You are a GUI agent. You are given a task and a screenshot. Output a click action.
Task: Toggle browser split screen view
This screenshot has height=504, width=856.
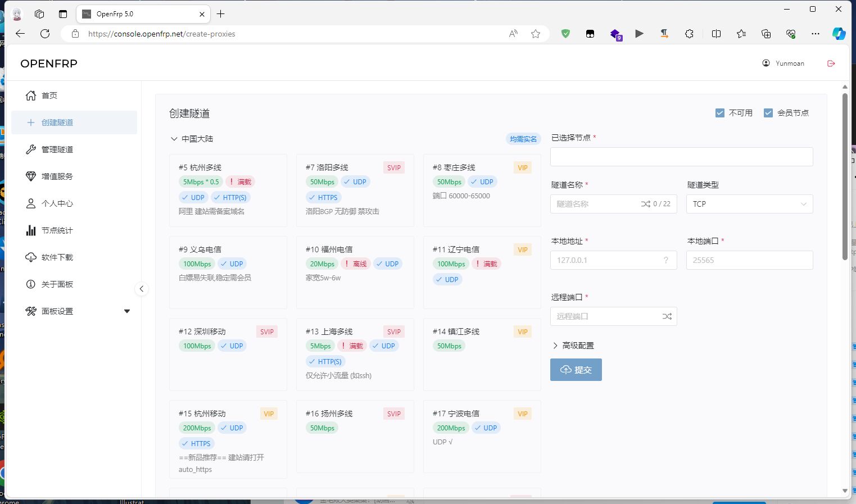(x=716, y=34)
